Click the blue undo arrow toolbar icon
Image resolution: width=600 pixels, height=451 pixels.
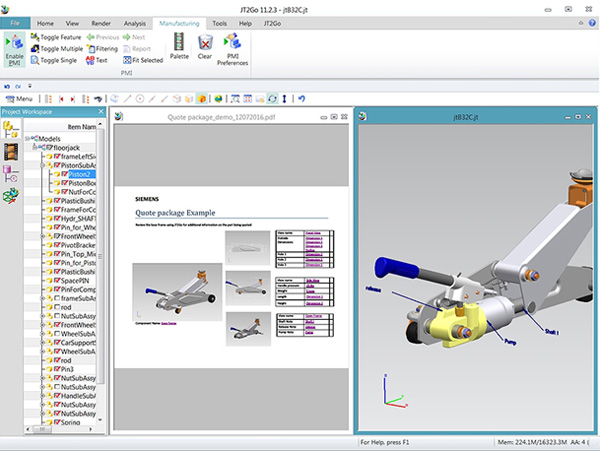click(x=302, y=99)
